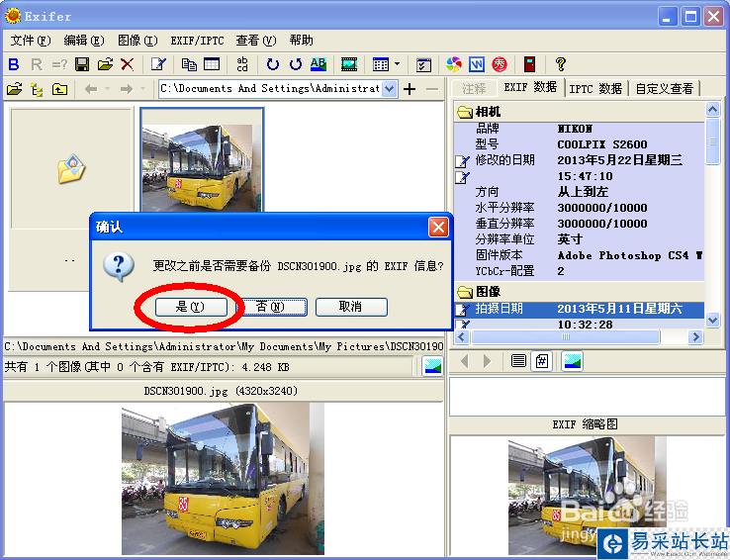Open the folder path dropdown
Image resolution: width=730 pixels, height=560 pixels.
click(x=389, y=89)
